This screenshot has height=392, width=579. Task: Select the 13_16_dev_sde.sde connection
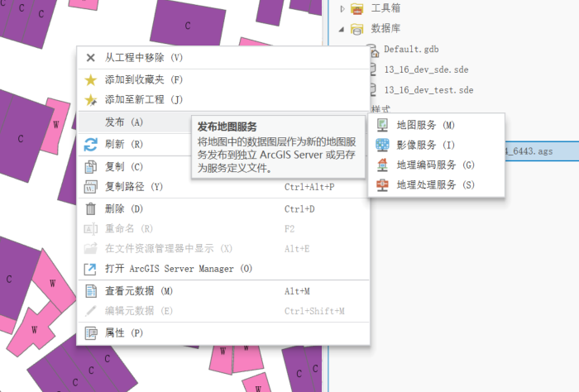426,69
